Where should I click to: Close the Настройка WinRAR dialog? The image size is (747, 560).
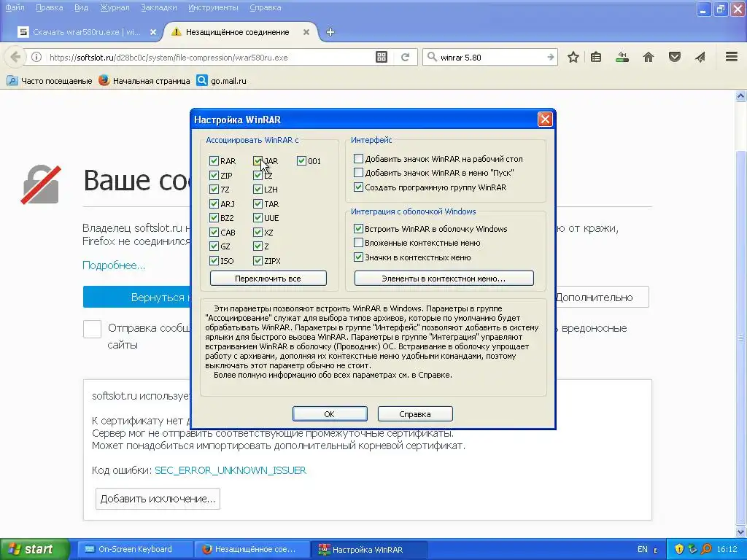(x=545, y=119)
